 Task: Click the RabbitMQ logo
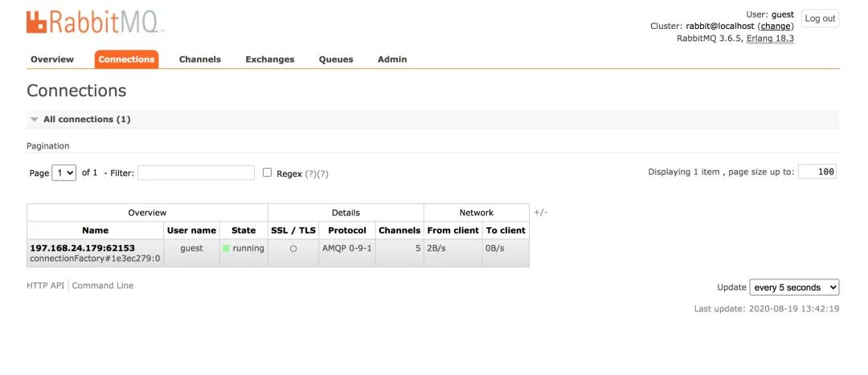coord(95,22)
